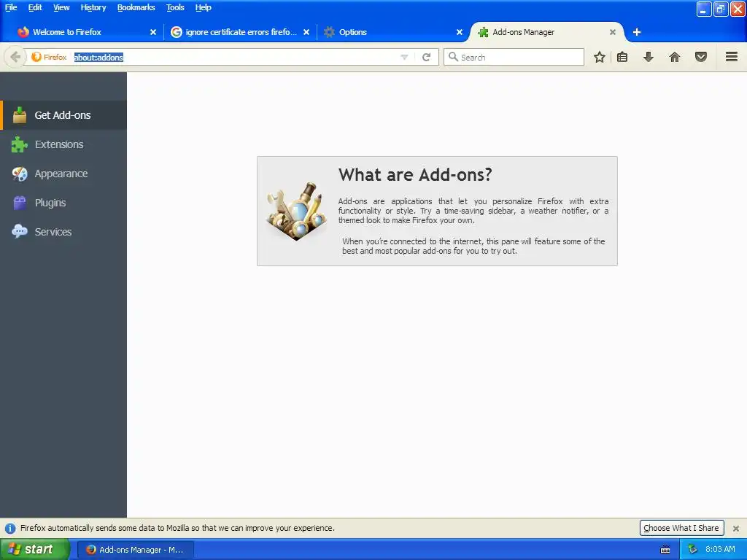This screenshot has width=747, height=560.
Task: Open the Bookmarks menu
Action: pyautogui.click(x=136, y=7)
